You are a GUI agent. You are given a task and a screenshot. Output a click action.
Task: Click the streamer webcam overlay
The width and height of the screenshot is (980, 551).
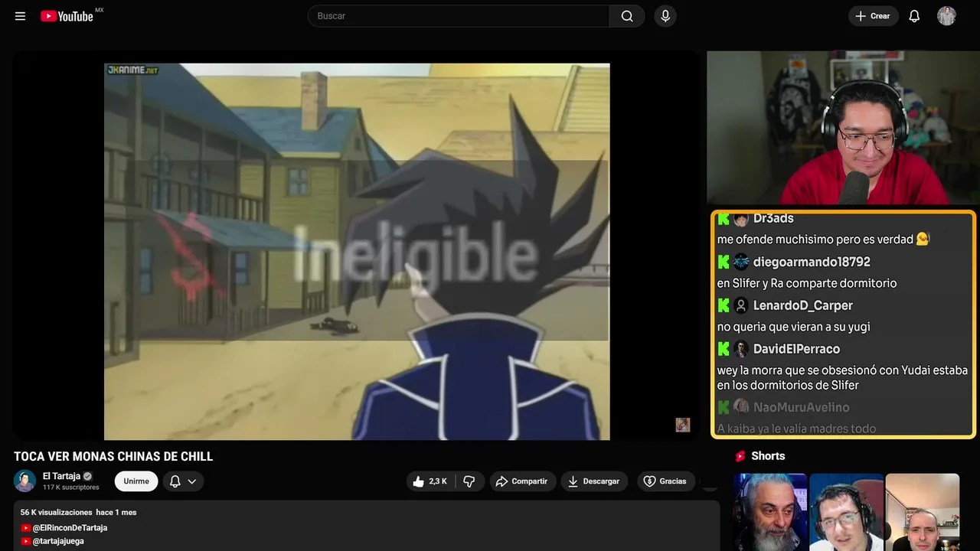843,128
